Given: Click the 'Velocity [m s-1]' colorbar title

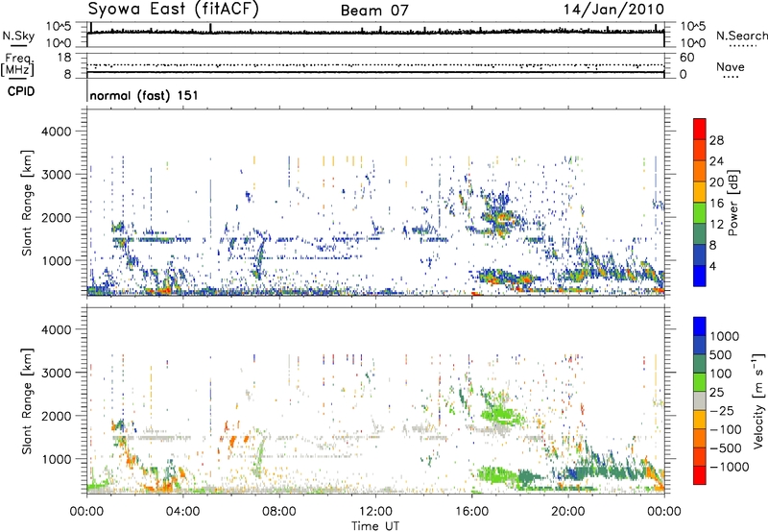Looking at the screenshot, I should [x=758, y=400].
